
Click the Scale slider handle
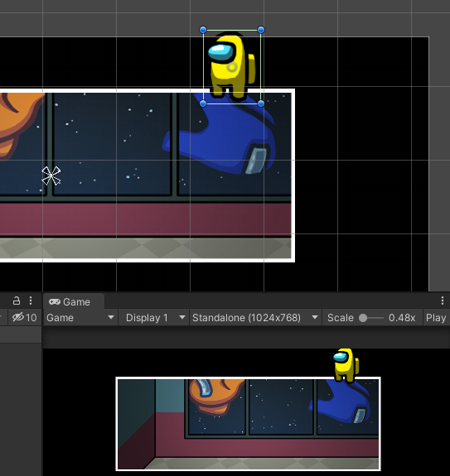(x=363, y=318)
